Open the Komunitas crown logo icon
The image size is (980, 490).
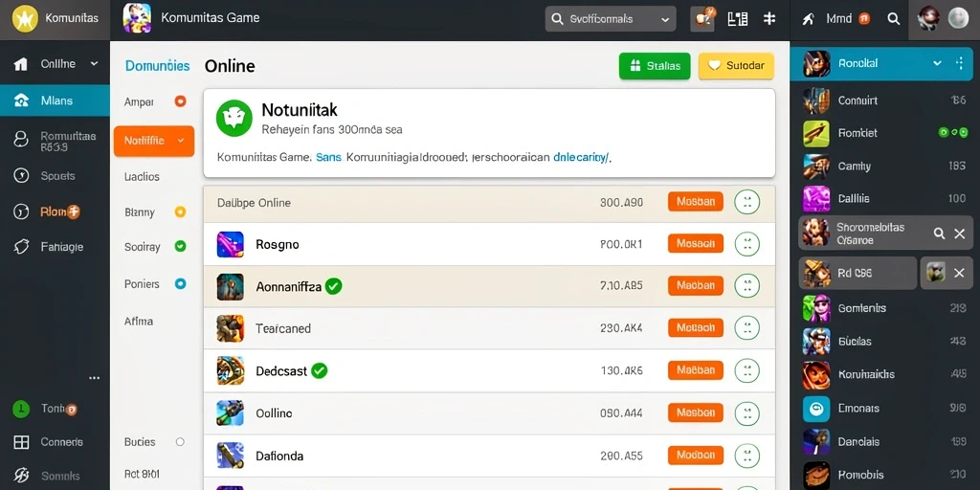point(24,19)
